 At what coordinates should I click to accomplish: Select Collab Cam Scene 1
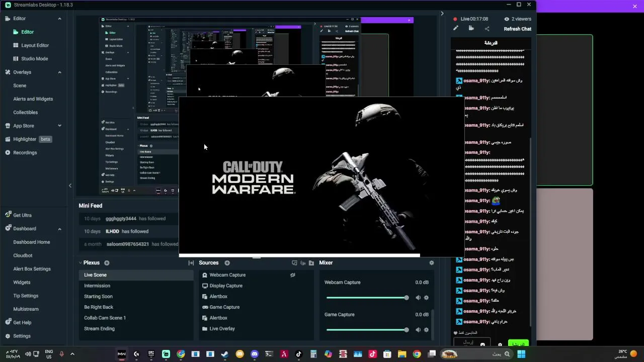136,318
